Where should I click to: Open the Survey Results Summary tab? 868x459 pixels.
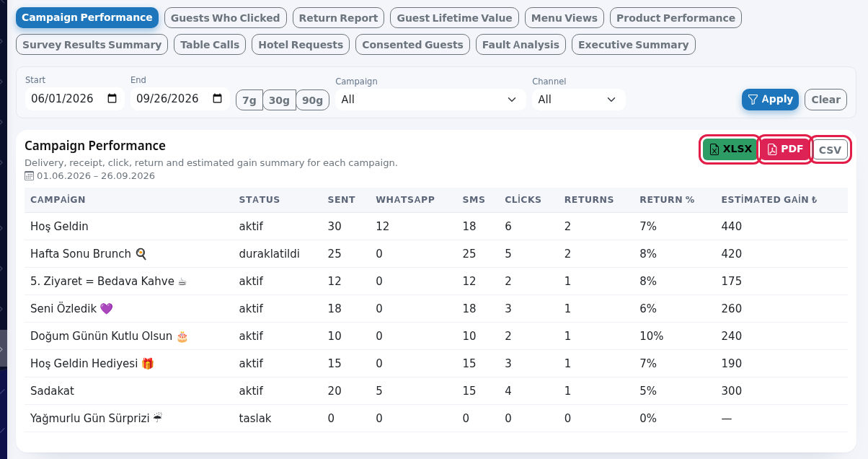[92, 45]
